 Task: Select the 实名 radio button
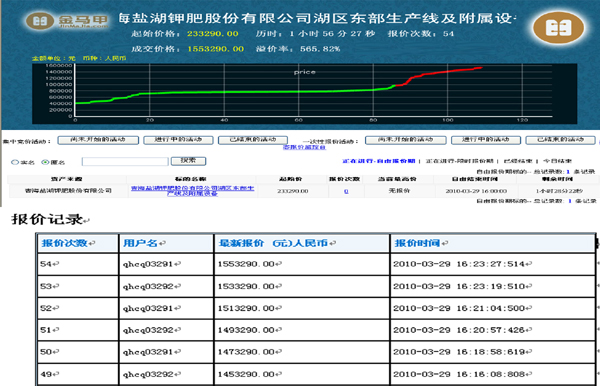pos(15,162)
